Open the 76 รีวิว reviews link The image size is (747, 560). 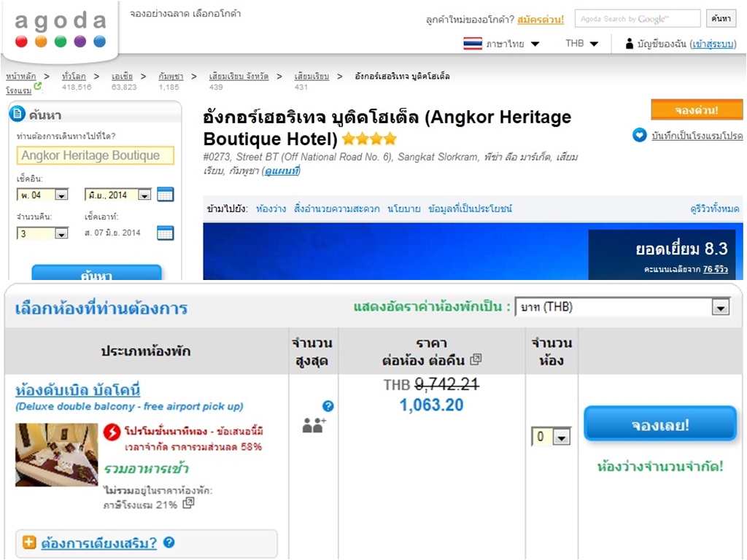pos(716,269)
